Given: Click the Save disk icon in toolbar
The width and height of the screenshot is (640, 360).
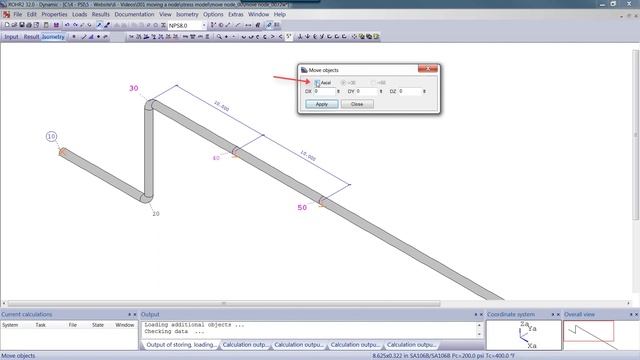Looking at the screenshot, I should coord(22,25).
